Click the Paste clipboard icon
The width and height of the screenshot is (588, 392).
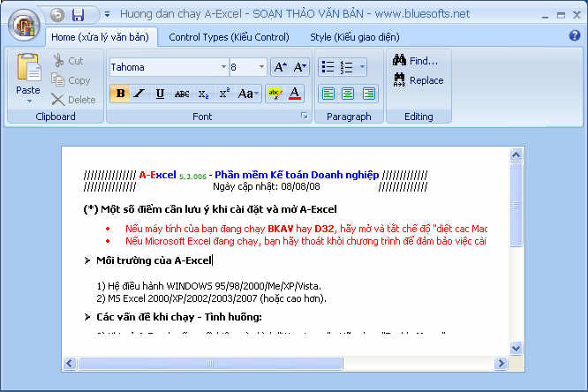click(x=28, y=68)
